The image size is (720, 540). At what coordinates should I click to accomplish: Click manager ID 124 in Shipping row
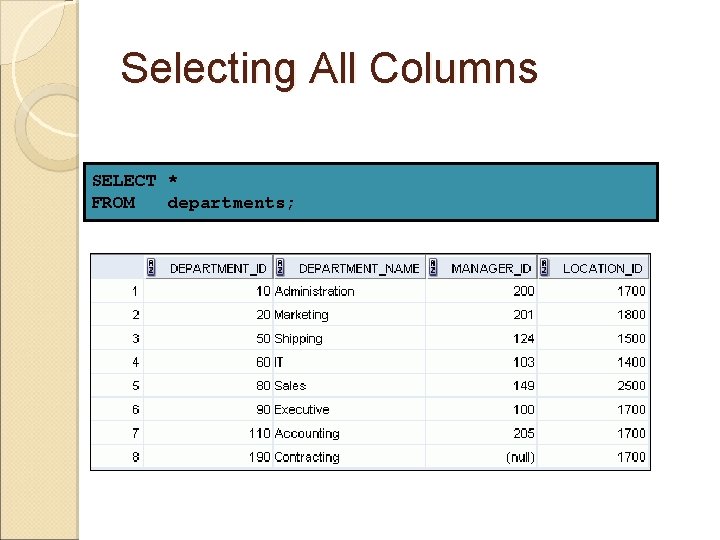pos(481,339)
